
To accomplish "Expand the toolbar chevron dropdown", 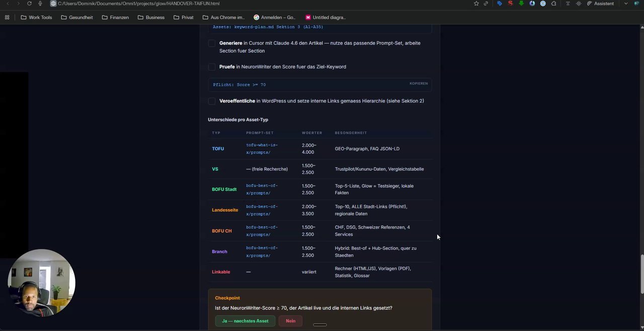I will tap(626, 4).
